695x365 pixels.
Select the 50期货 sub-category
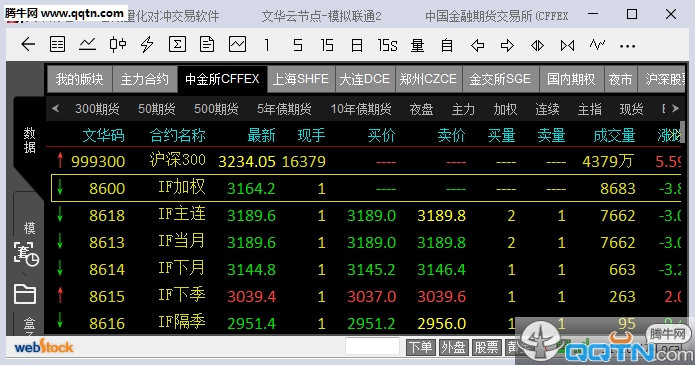coord(156,109)
